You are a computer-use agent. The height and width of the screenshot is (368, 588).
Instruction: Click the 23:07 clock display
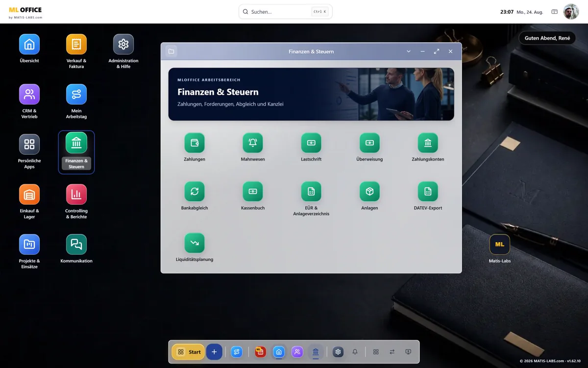coord(507,12)
